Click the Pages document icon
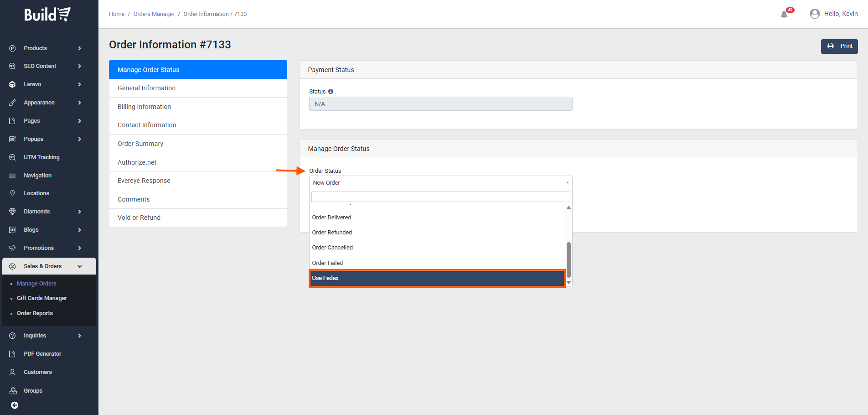This screenshot has width=868, height=415. 12,121
